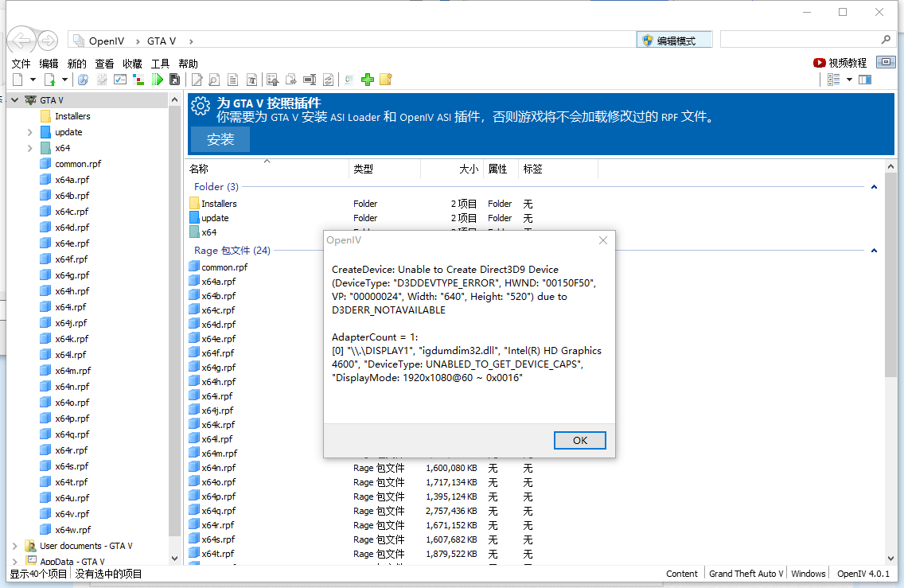904x588 pixels.
Task: Click the new blank file toolbar icon
Action: click(x=18, y=80)
